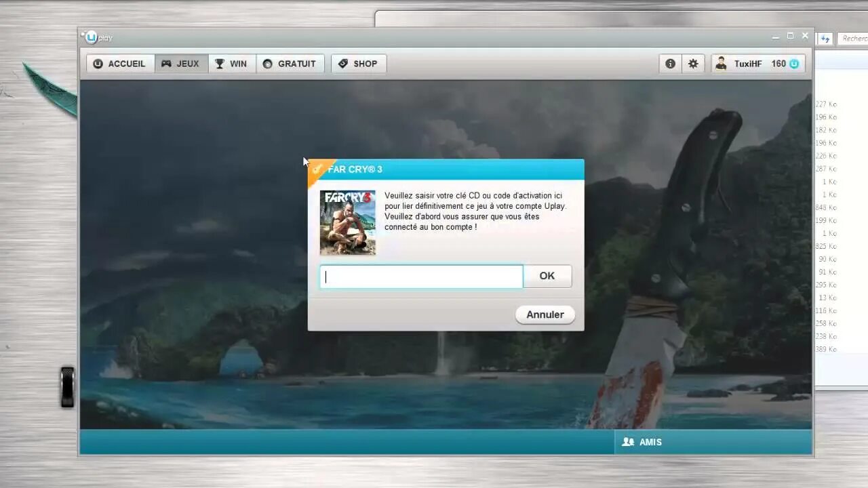The image size is (868, 488).
Task: Click the information icon in Uplay toolbar
Action: [x=670, y=64]
